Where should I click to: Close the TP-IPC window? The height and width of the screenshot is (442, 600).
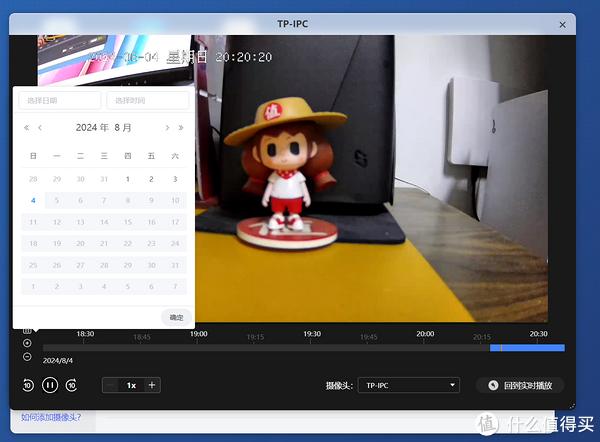click(562, 25)
